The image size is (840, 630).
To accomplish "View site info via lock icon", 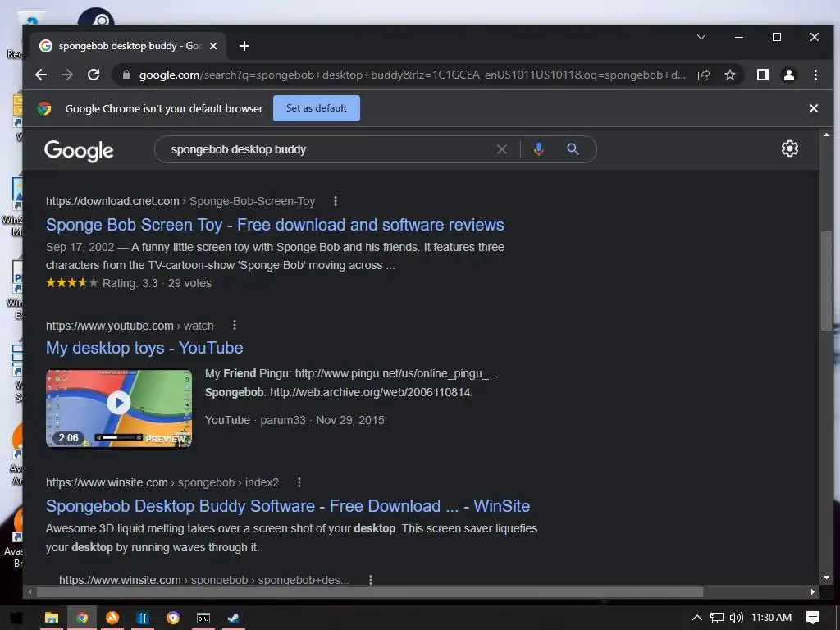I will [x=126, y=75].
